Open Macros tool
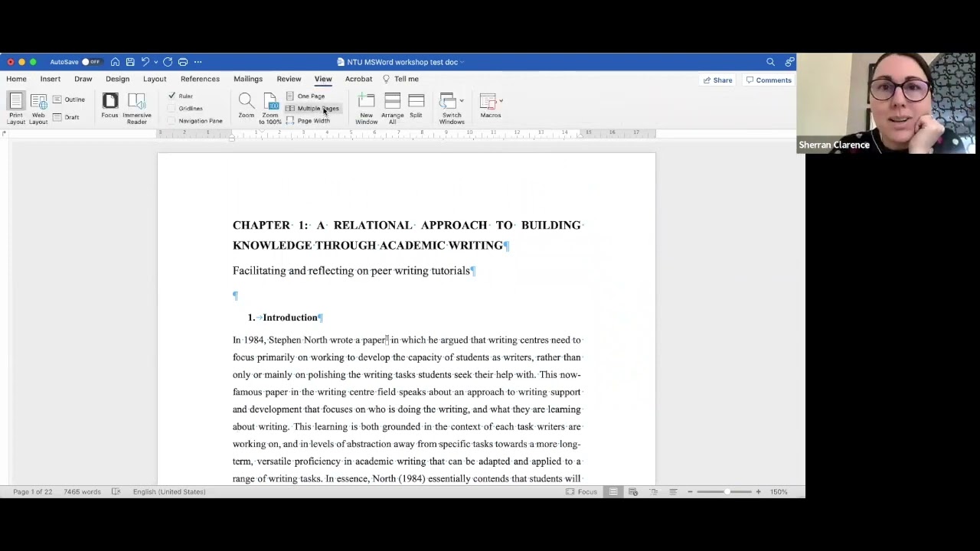 tap(488, 102)
